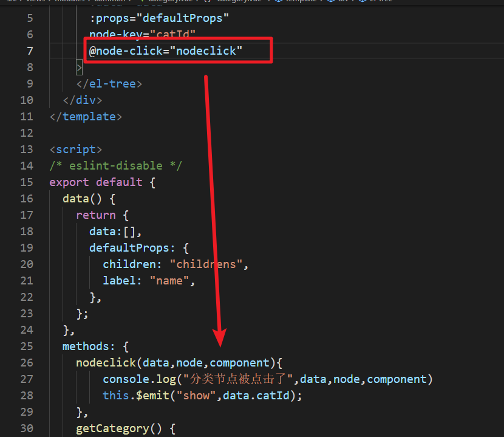Click console.log on line 27
This screenshot has width=504, height=437.
pos(139,379)
